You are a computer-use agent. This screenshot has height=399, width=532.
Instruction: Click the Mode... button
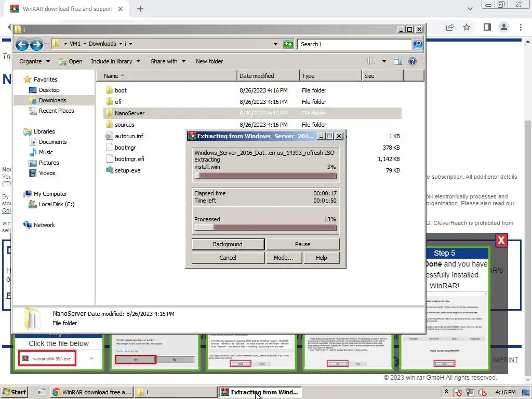pyautogui.click(x=284, y=258)
